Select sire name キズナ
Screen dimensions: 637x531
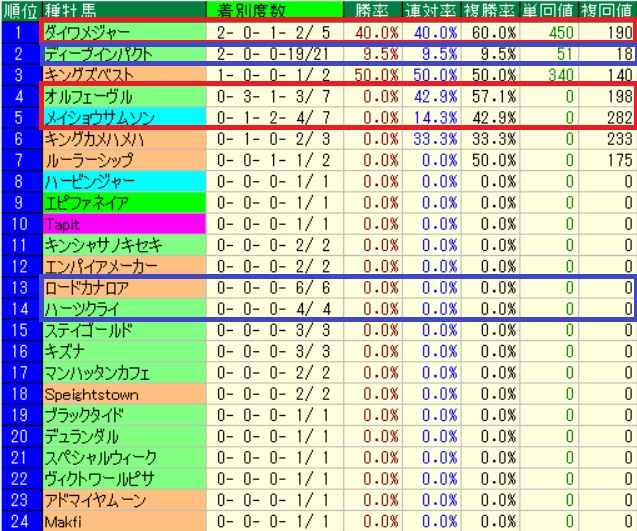(x=65, y=352)
